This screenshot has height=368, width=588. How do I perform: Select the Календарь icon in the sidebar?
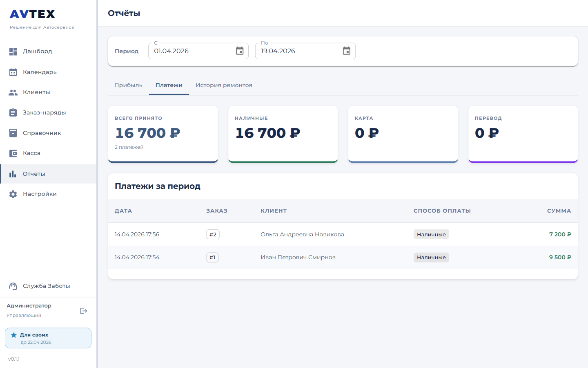pos(12,72)
